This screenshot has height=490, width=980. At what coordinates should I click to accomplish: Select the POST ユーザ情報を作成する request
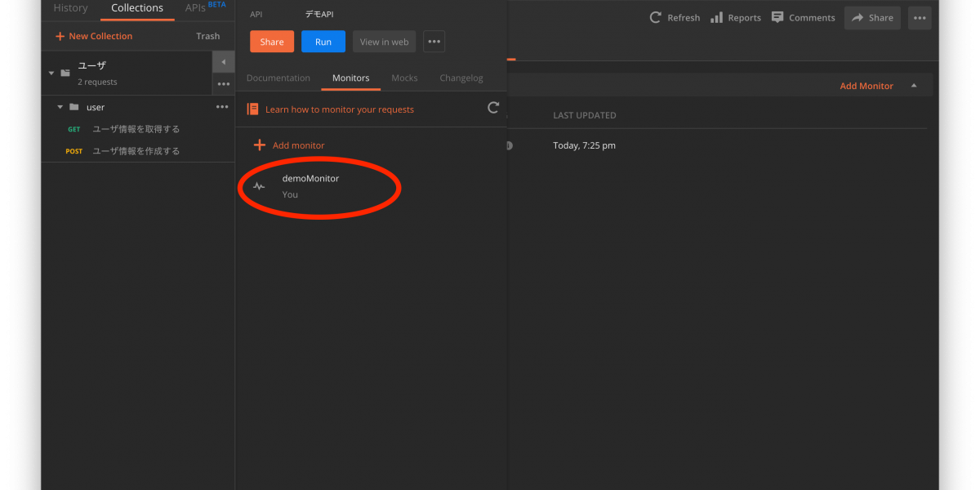click(136, 151)
